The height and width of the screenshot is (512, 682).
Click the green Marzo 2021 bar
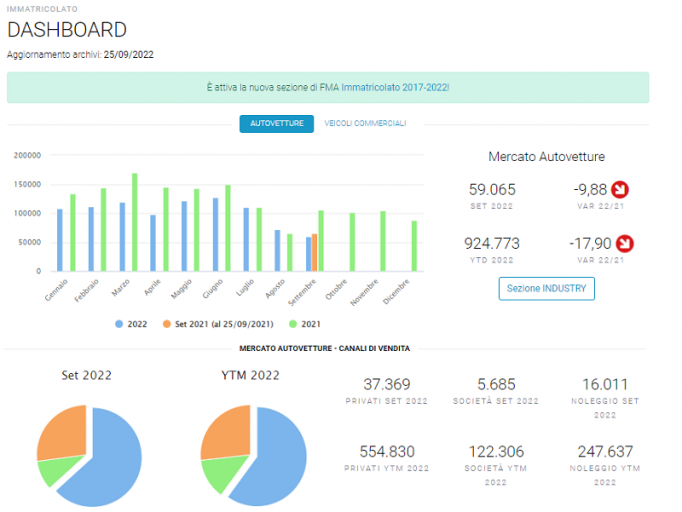pos(135,222)
